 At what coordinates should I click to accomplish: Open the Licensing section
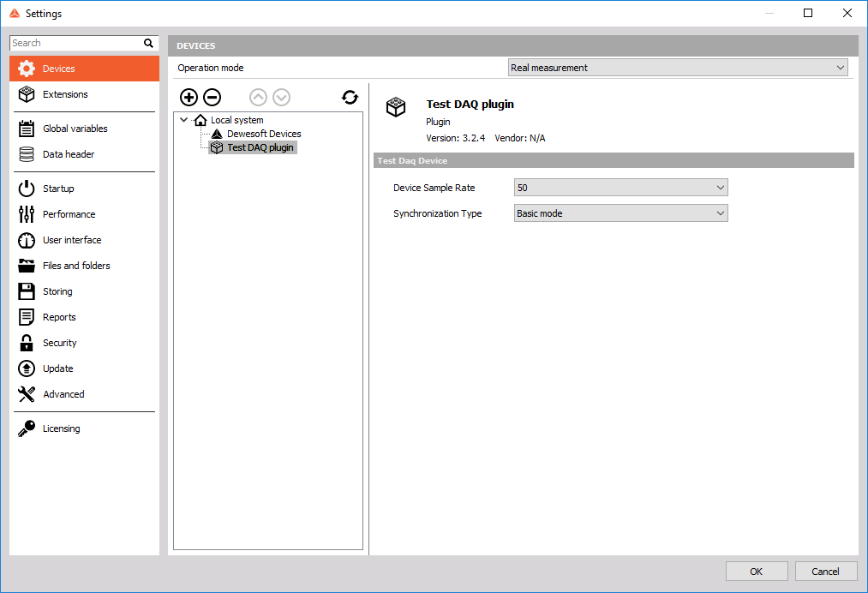click(x=84, y=428)
